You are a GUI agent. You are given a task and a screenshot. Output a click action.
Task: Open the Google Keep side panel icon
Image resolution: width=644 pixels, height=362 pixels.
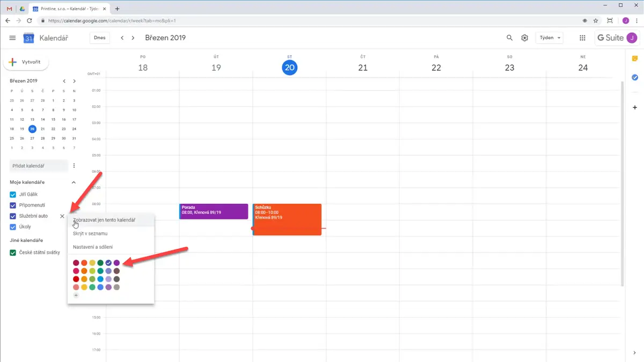tap(635, 58)
